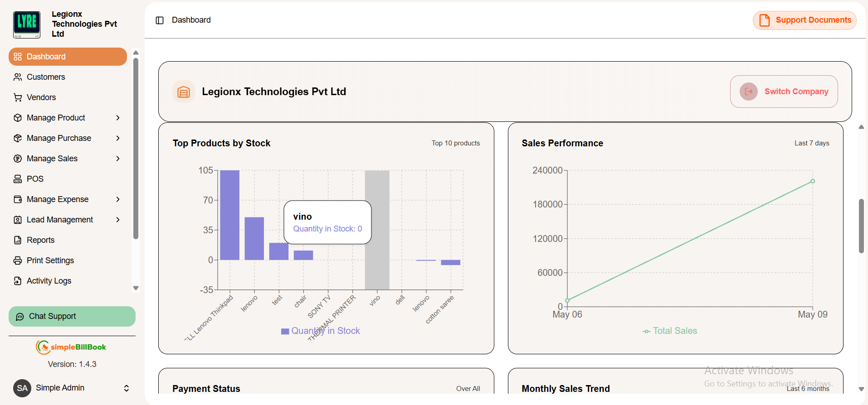The image size is (868, 405).
Task: Click the May 06 sales data point
Action: tap(567, 300)
